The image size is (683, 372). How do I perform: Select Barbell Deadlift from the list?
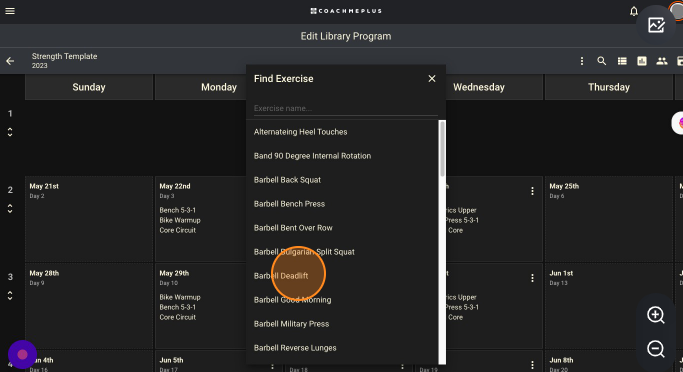pos(281,275)
